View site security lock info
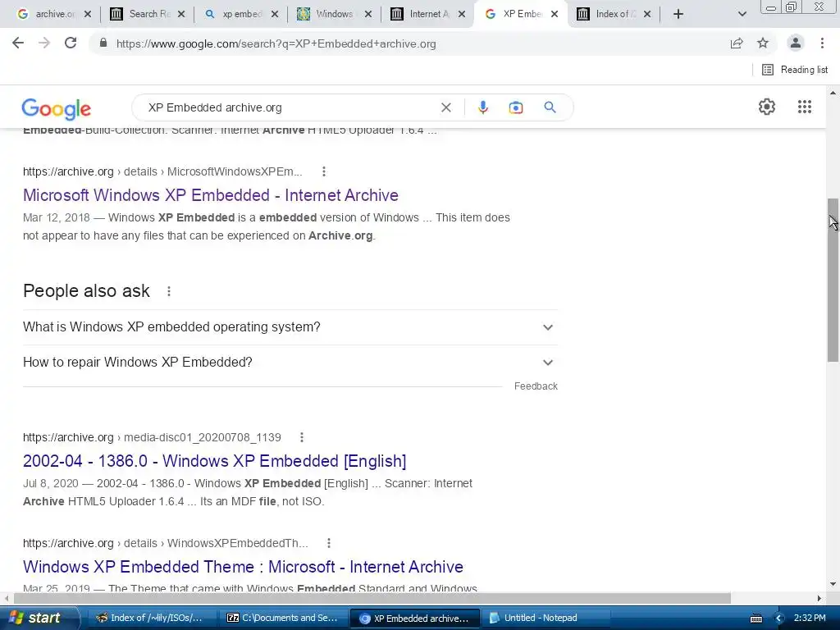 pyautogui.click(x=103, y=43)
